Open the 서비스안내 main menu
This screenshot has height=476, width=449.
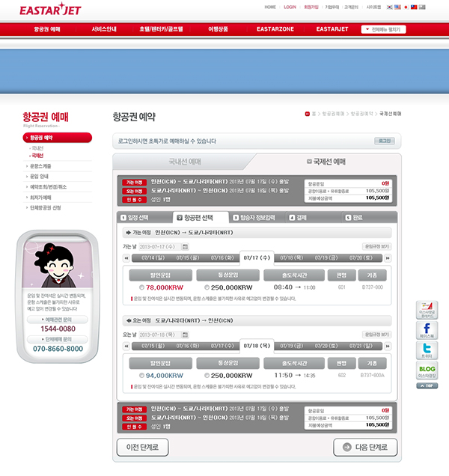(104, 29)
